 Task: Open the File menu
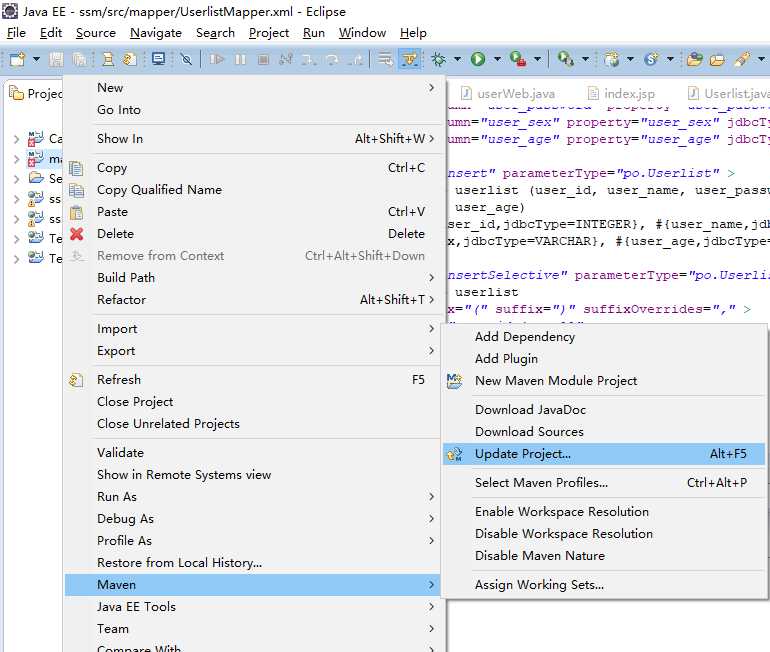pos(16,33)
